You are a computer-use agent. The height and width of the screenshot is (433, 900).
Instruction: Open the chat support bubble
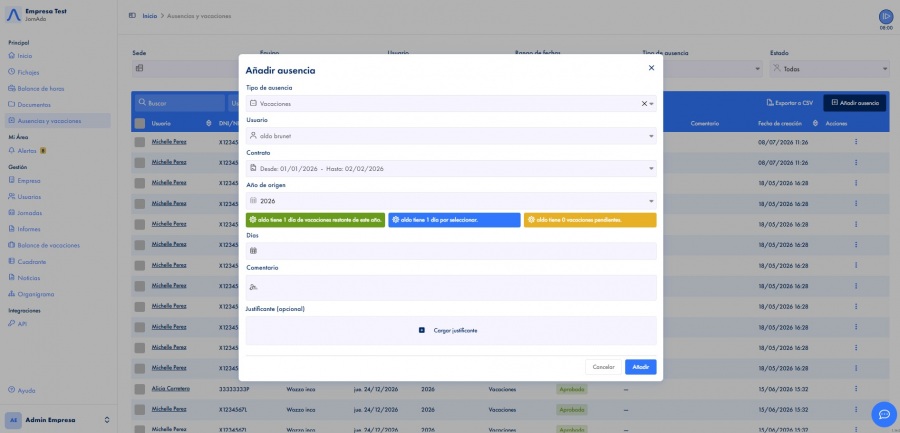click(884, 414)
